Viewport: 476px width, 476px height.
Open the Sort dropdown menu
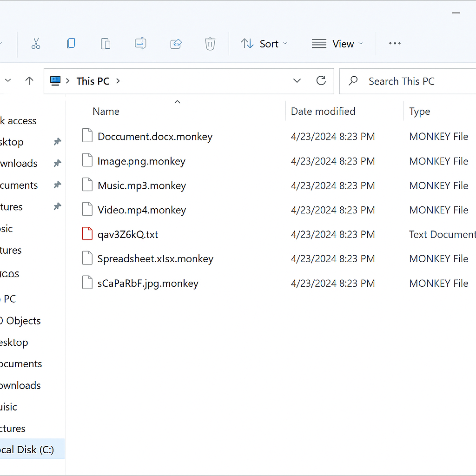(x=264, y=44)
